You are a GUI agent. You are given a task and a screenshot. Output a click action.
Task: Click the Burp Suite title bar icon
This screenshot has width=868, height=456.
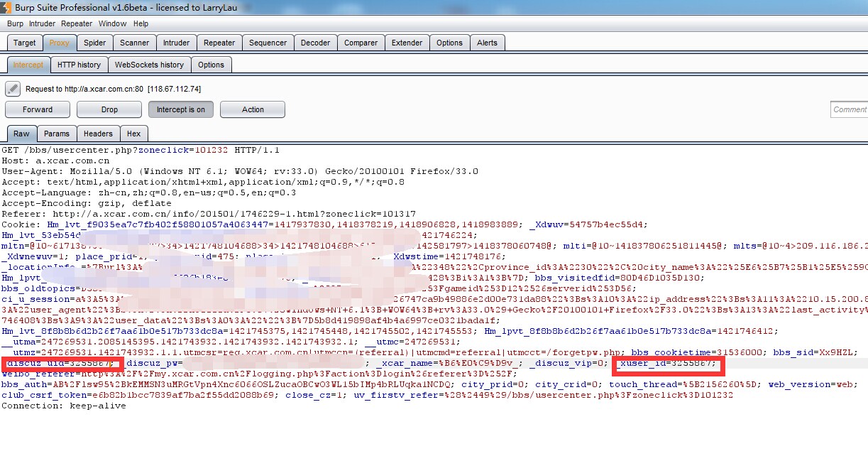7,7
